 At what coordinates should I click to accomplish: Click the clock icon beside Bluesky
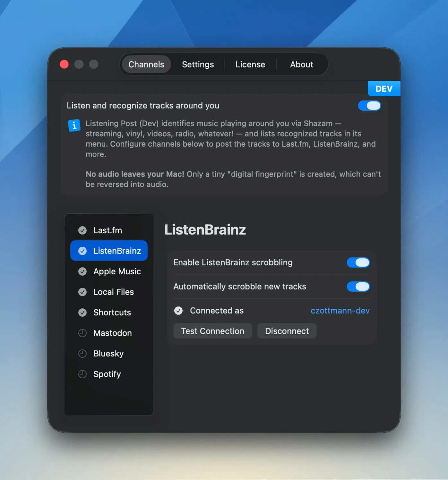[x=83, y=354]
